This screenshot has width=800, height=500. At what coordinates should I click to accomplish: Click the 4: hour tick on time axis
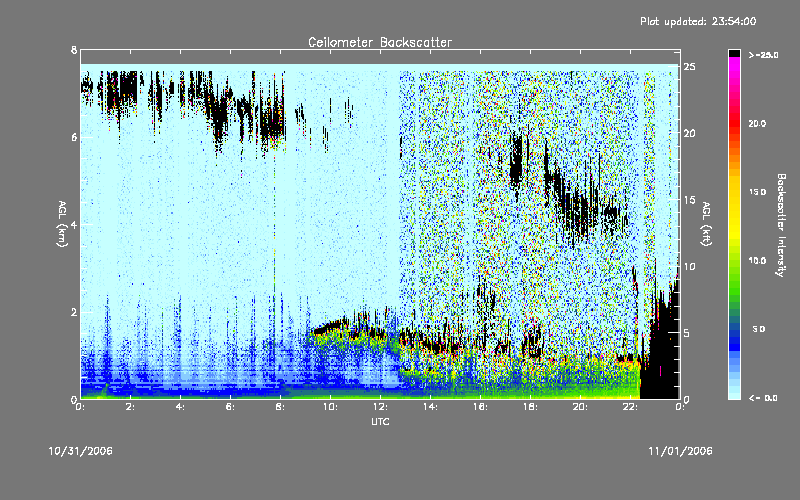tap(180, 407)
